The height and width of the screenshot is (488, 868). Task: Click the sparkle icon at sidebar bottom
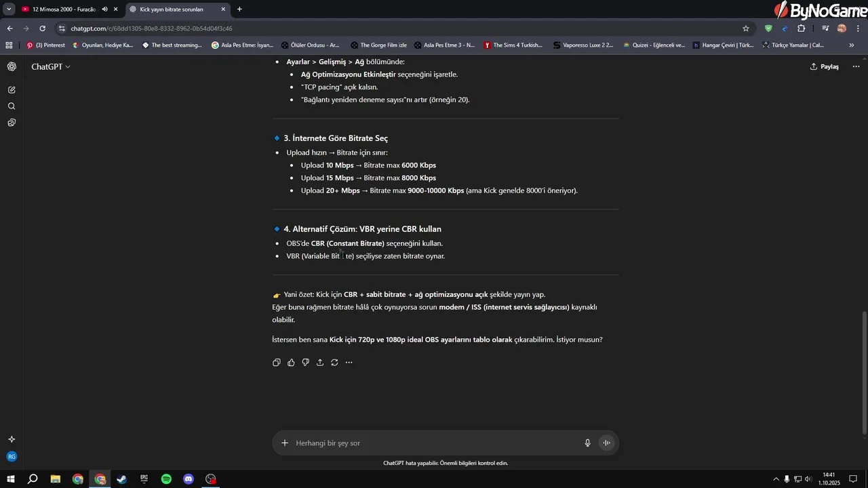pos(12,439)
